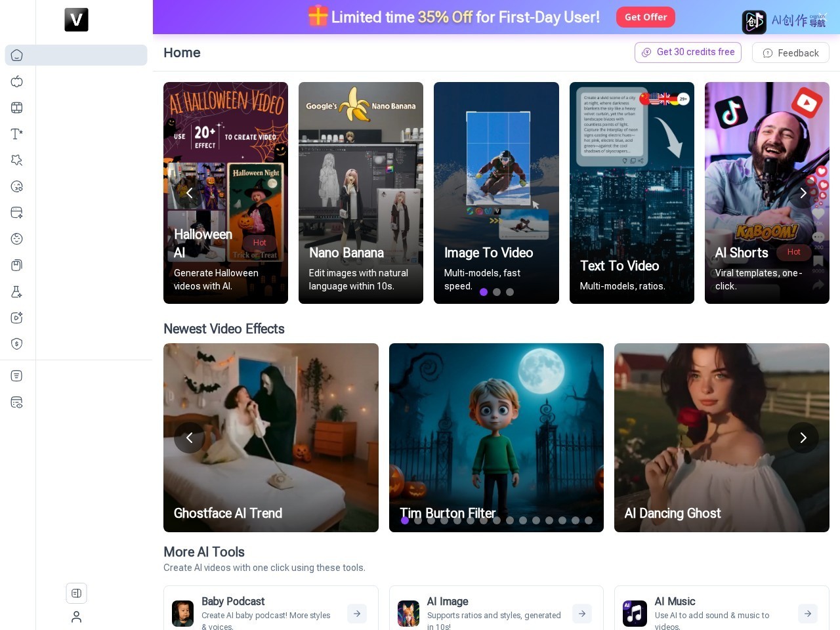Viewport: 840px width, 630px height.
Task: Click the Hot badge on Halloween AI
Action: click(x=260, y=243)
